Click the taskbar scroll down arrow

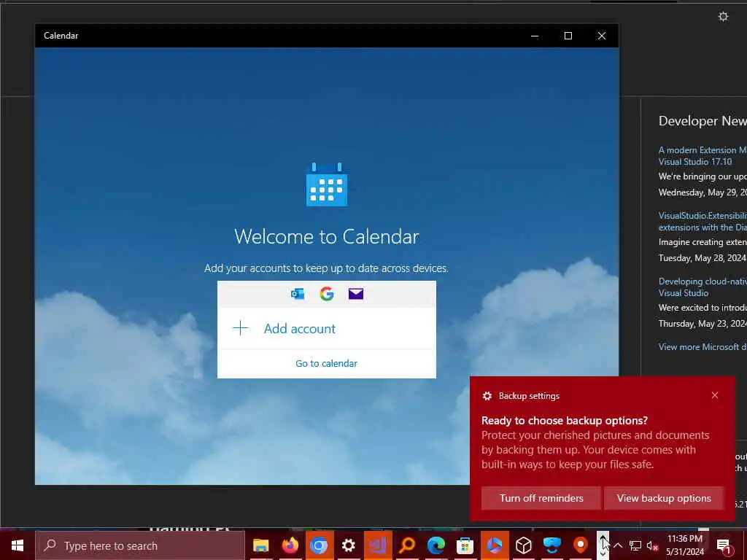coord(603,553)
